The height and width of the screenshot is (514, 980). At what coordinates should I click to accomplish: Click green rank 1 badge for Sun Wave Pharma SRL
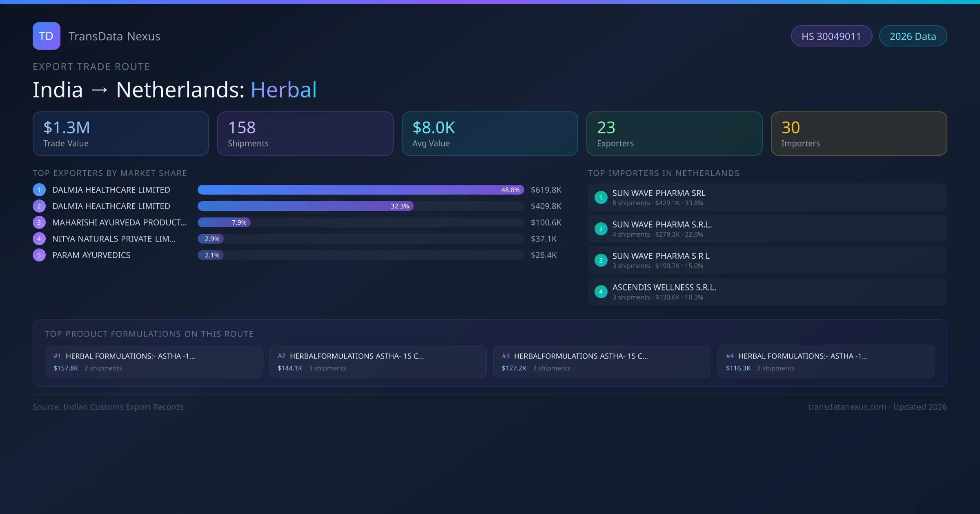[x=601, y=197]
